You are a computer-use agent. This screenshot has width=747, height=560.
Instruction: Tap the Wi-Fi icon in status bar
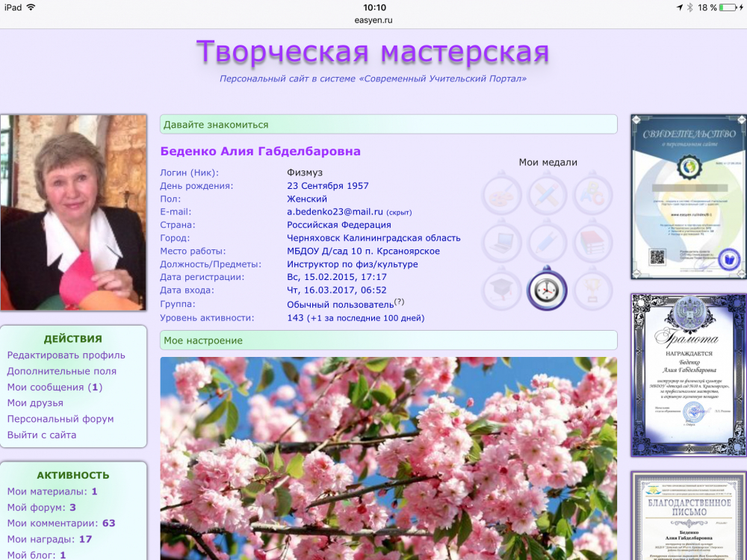tap(31, 7)
